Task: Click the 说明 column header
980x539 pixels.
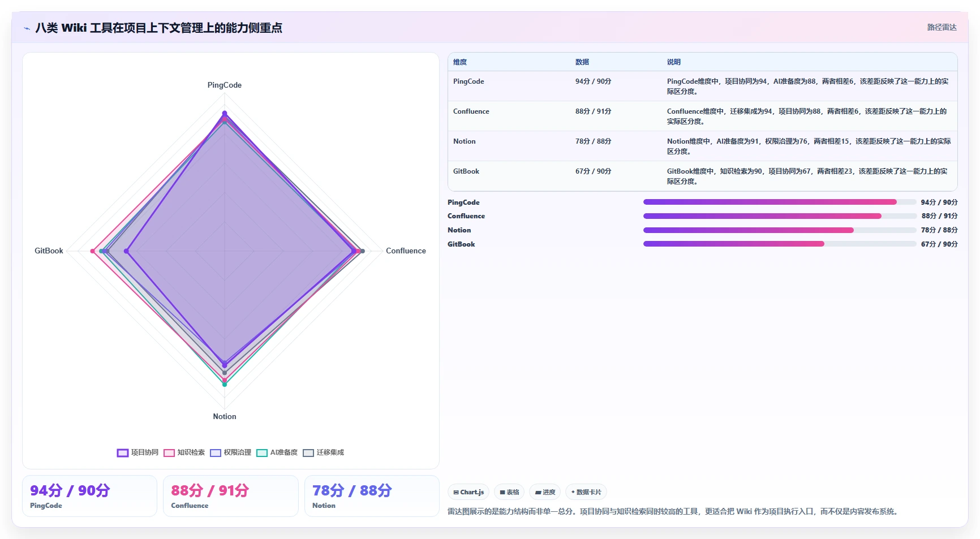Action: (674, 62)
